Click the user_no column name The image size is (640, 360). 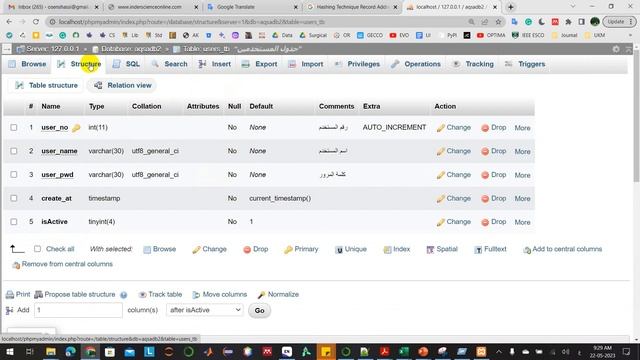(x=55, y=127)
